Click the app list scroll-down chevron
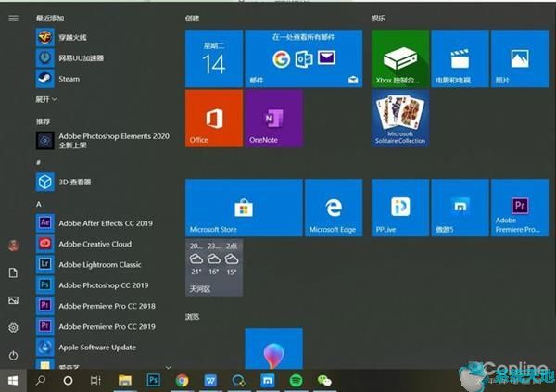This screenshot has height=392, width=556. tap(168, 367)
